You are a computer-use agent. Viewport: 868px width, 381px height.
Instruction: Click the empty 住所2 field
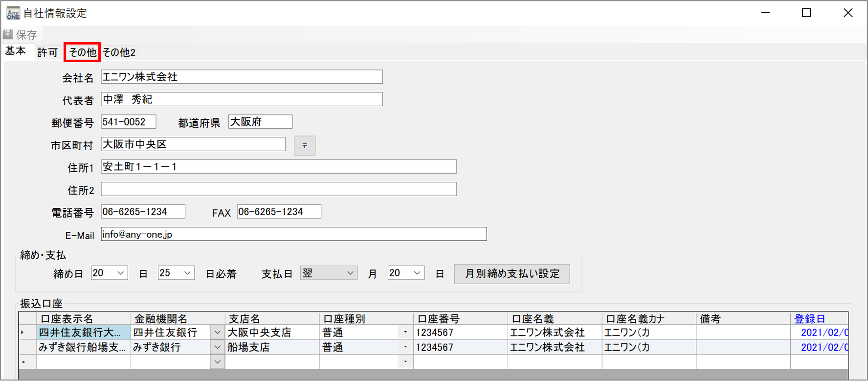[x=279, y=189]
